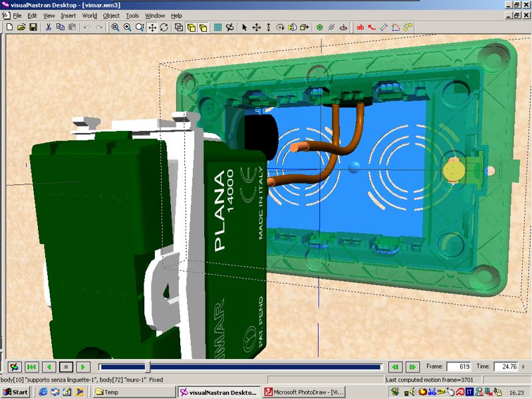The height and width of the screenshot is (399, 532).
Task: Click the red spinning-top motor icon
Action: (343, 27)
